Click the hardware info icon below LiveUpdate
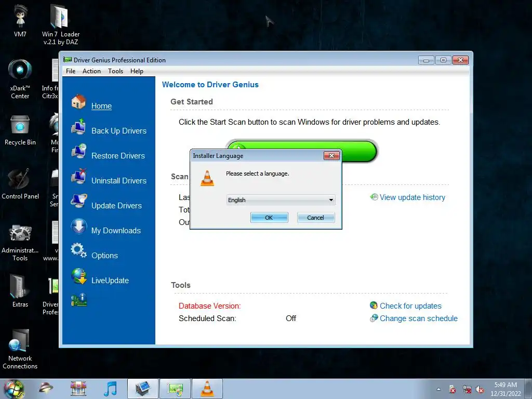Screen dimensions: 532x399 coord(79,300)
